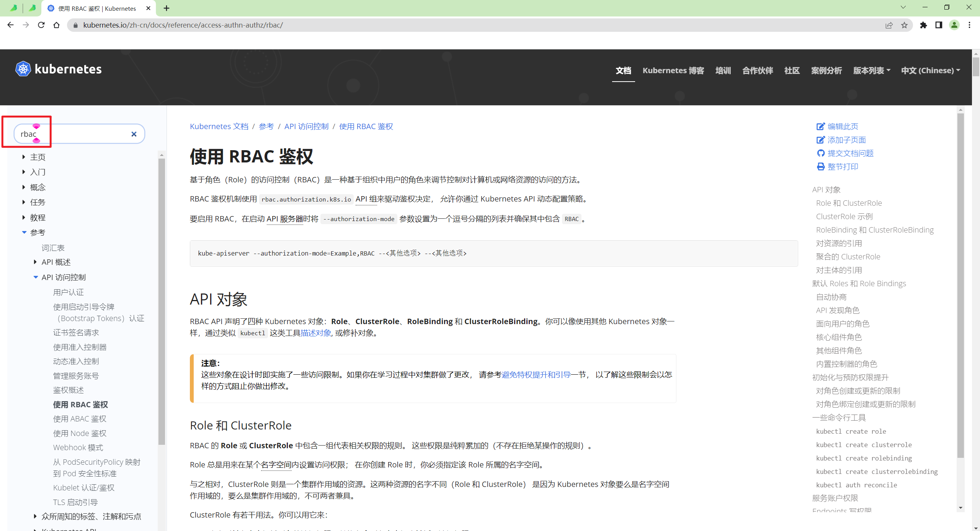Follow the 避免特权提升和引导 link
This screenshot has height=531, width=980.
click(536, 375)
